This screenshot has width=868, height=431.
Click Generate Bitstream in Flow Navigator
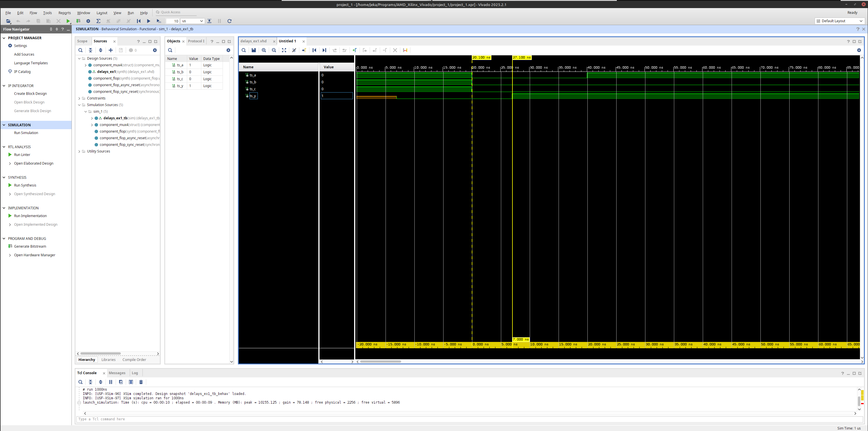point(30,247)
